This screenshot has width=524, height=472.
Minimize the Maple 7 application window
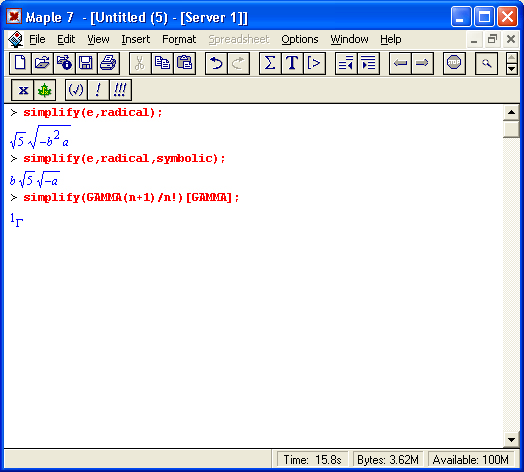coord(461,16)
